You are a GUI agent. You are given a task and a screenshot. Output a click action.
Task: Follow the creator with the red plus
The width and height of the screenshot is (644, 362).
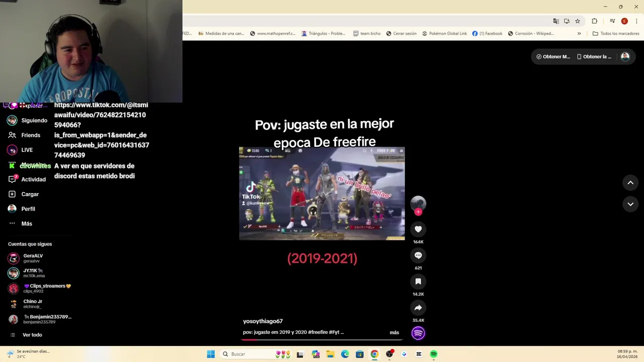pos(418,212)
